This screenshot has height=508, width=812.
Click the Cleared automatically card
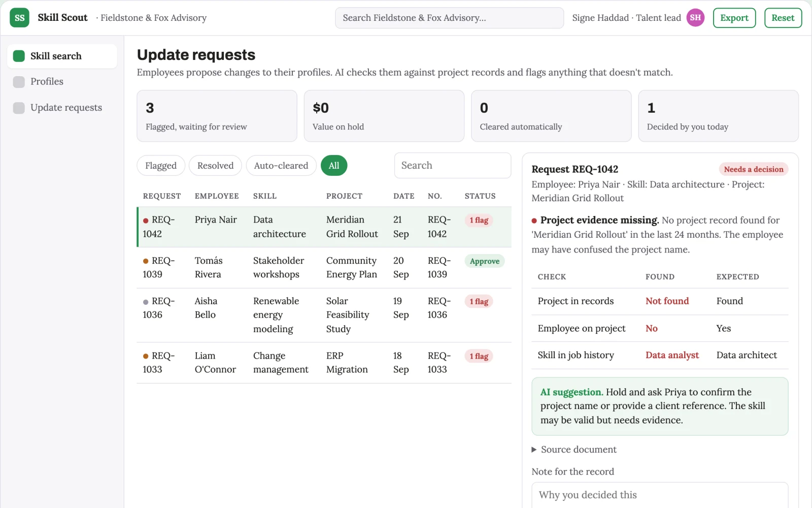pyautogui.click(x=551, y=116)
